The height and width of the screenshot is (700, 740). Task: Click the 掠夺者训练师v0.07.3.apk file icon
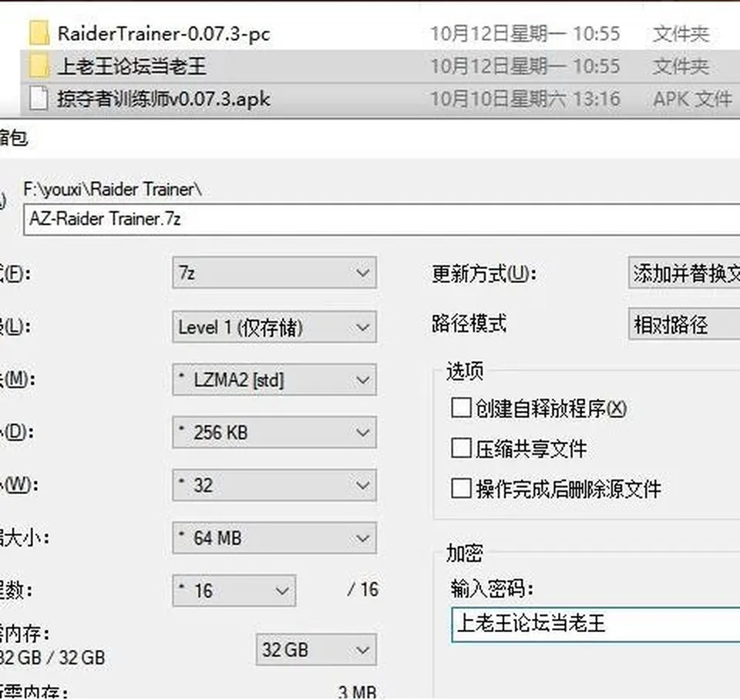(x=39, y=99)
